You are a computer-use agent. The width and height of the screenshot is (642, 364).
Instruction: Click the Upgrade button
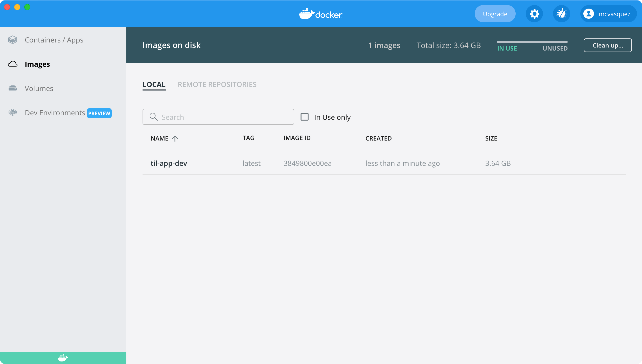pos(495,14)
